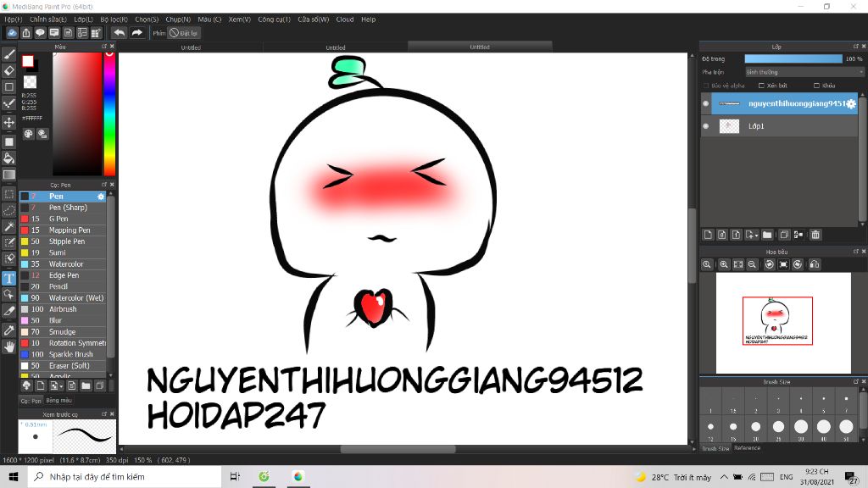Select the Watercolor (Wet) brush

63,297
